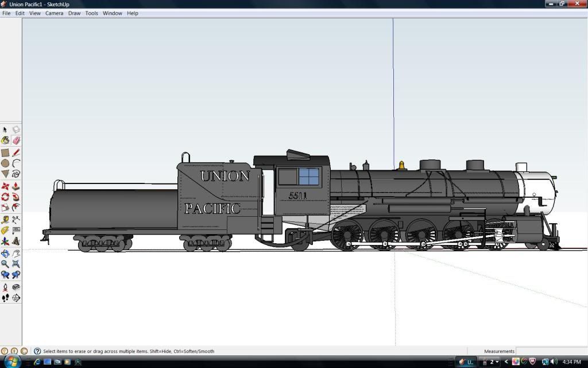Image resolution: width=588 pixels, height=368 pixels.
Task: Click the Switch Between Windows icon
Action: 57,362
